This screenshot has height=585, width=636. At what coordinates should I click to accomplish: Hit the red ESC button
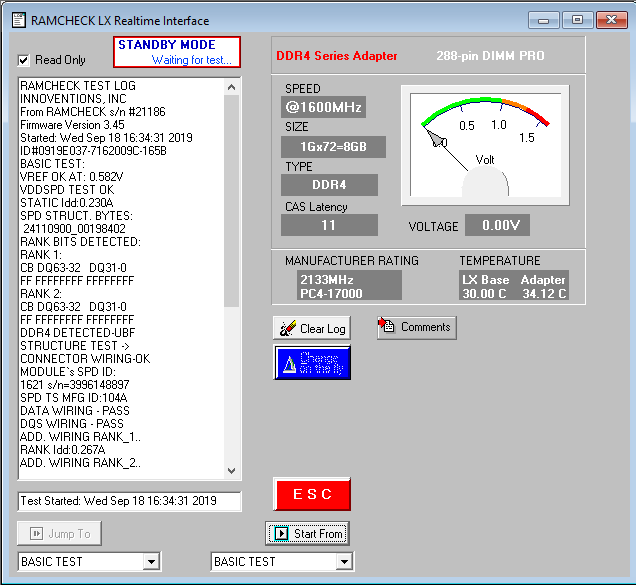pyautogui.click(x=312, y=494)
